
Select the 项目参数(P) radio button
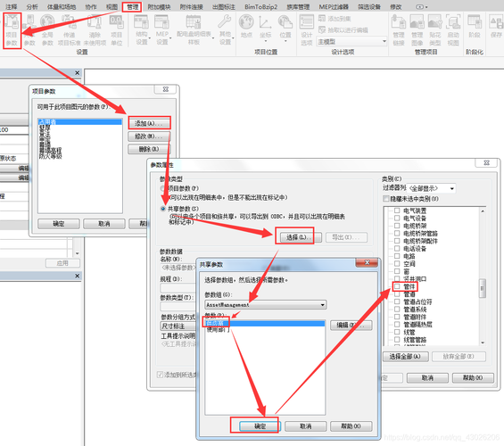click(x=163, y=188)
